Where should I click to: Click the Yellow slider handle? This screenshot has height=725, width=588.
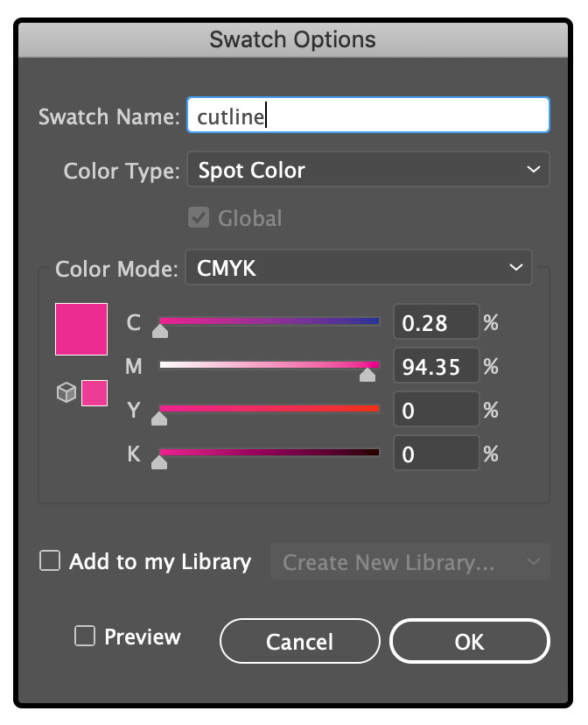click(x=159, y=419)
